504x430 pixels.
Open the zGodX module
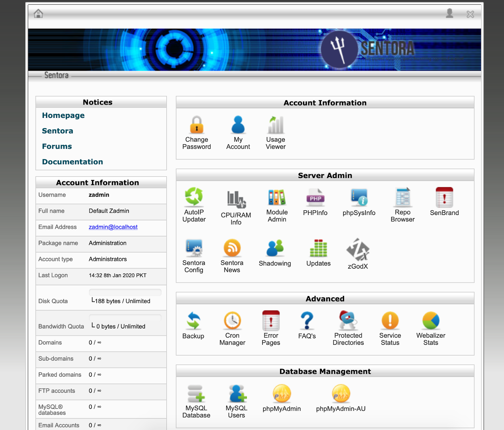pyautogui.click(x=358, y=254)
